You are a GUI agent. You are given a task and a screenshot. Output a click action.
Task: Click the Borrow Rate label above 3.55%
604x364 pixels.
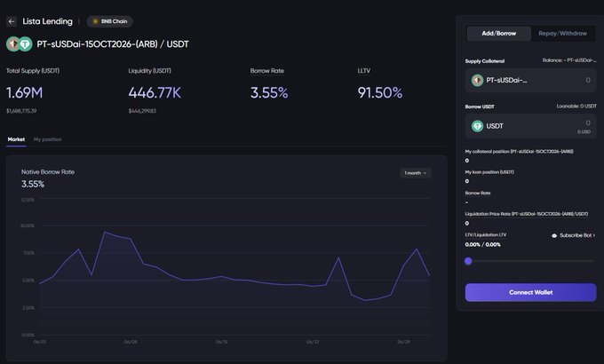coord(267,71)
